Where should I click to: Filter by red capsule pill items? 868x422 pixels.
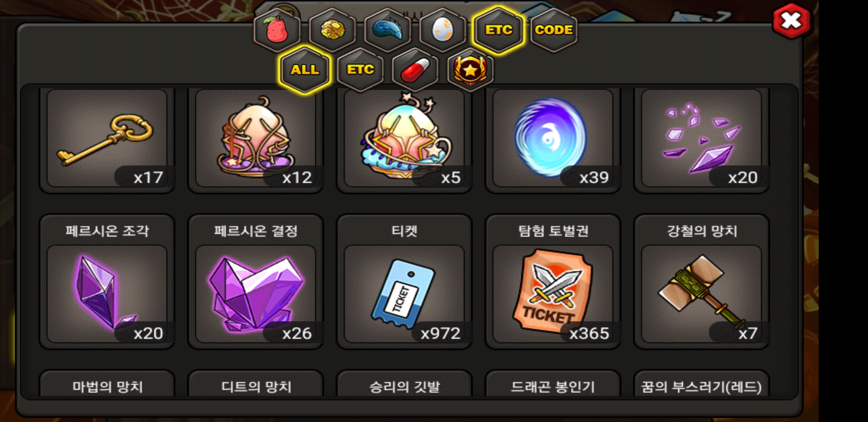coord(415,70)
